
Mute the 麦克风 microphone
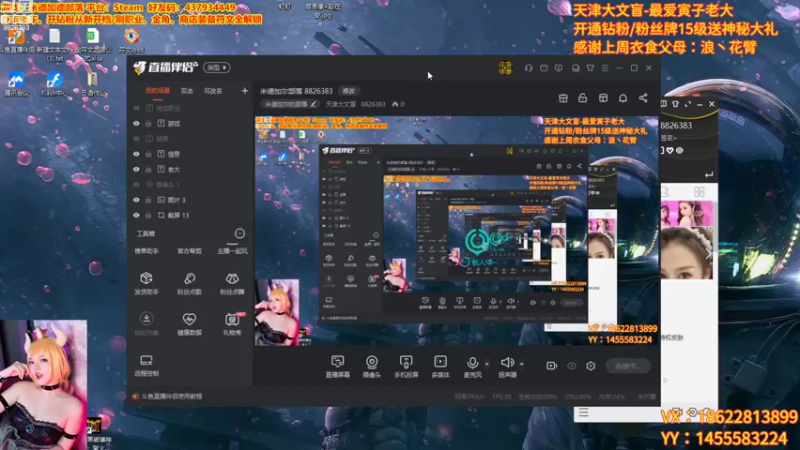click(472, 366)
